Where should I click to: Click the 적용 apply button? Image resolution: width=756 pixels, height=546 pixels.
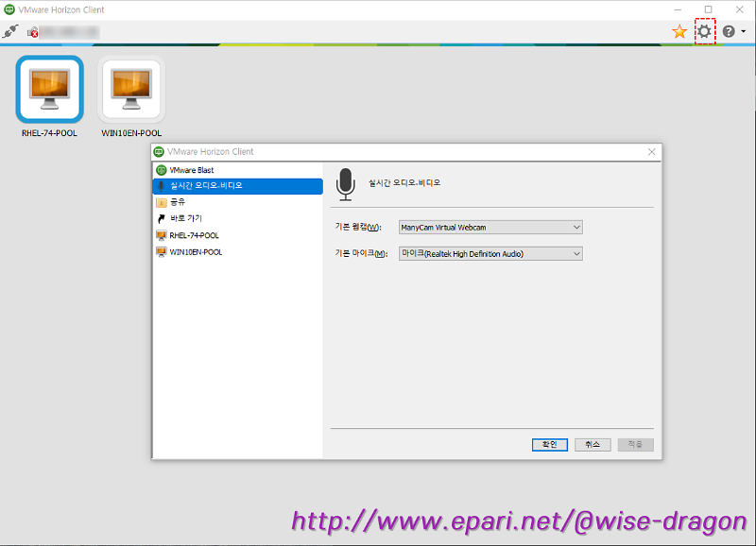click(x=635, y=444)
